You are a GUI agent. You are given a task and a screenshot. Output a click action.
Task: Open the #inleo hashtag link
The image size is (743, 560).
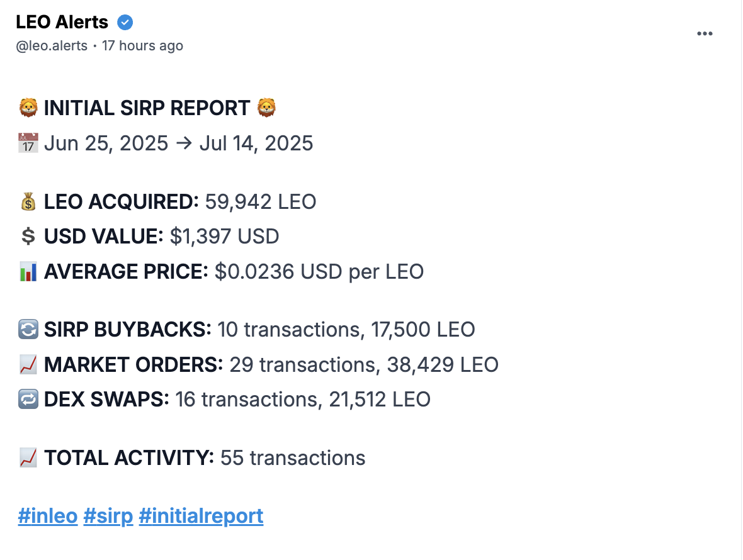tap(48, 516)
